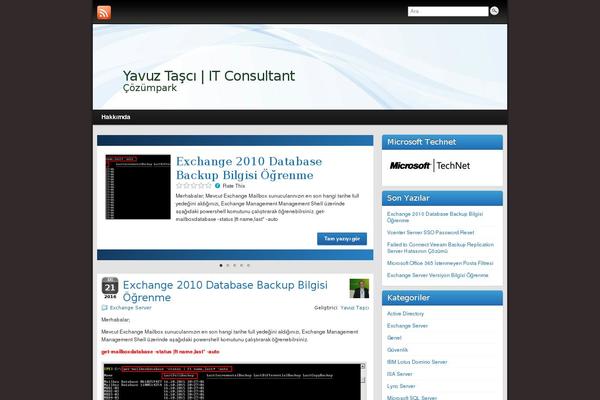Click the magnifier search button

tap(494, 11)
